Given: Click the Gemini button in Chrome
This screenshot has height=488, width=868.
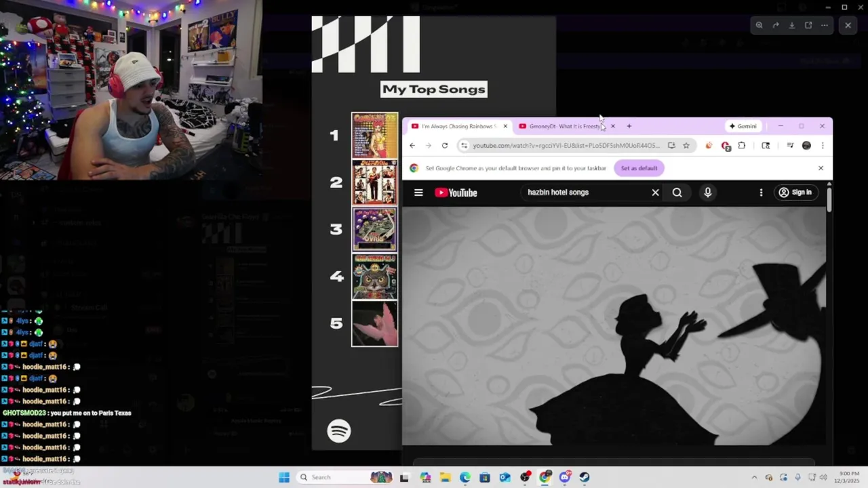Looking at the screenshot, I should (x=743, y=126).
